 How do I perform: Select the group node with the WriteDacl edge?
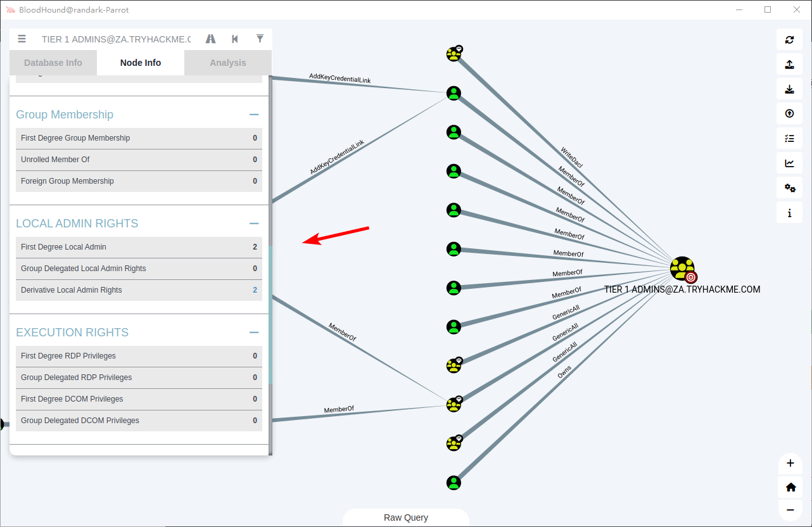454,54
